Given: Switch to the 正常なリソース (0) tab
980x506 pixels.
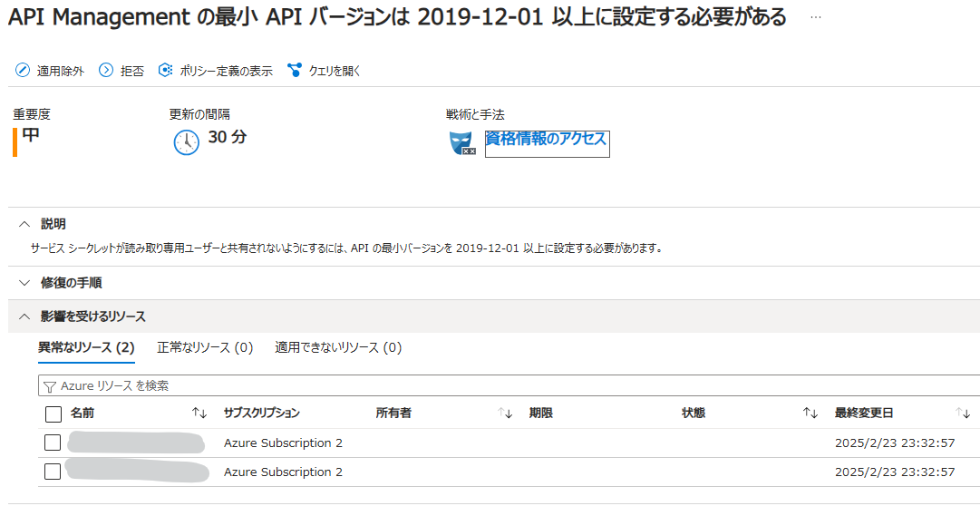Looking at the screenshot, I should [x=205, y=347].
